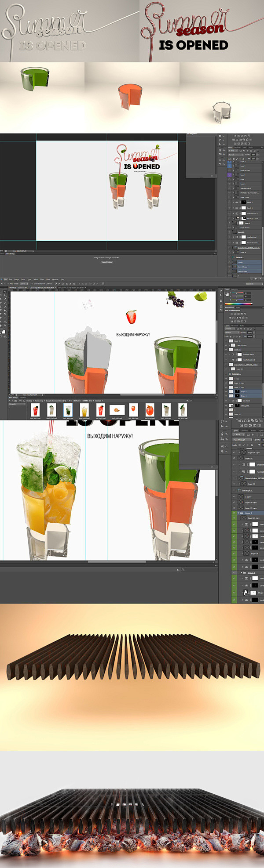Click the Group 3 folder icon
Screen dimensions: 264x868
pyautogui.click(x=242, y=513)
